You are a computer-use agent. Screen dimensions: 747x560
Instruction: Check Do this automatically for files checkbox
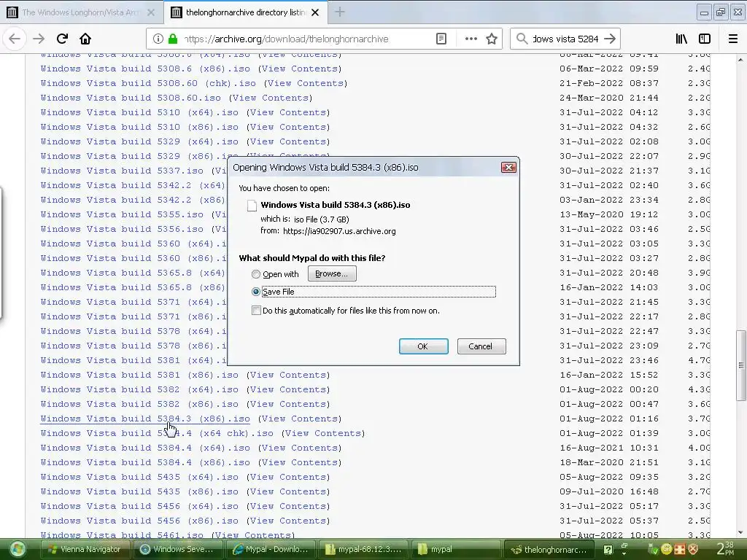point(256,311)
